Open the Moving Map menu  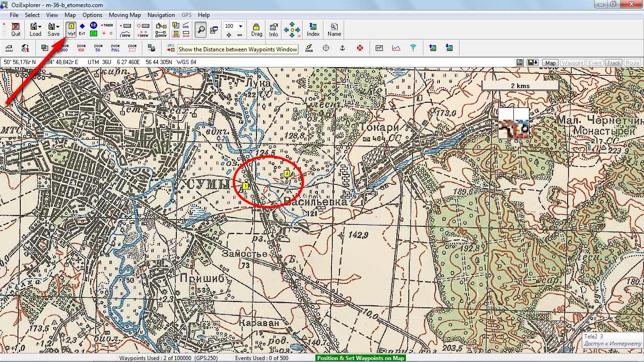[125, 15]
